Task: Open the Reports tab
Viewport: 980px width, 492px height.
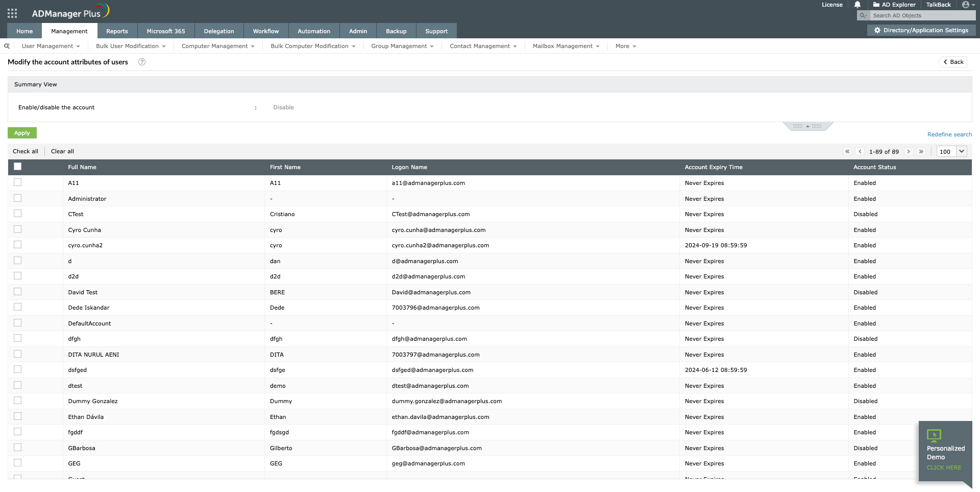Action: click(x=117, y=31)
